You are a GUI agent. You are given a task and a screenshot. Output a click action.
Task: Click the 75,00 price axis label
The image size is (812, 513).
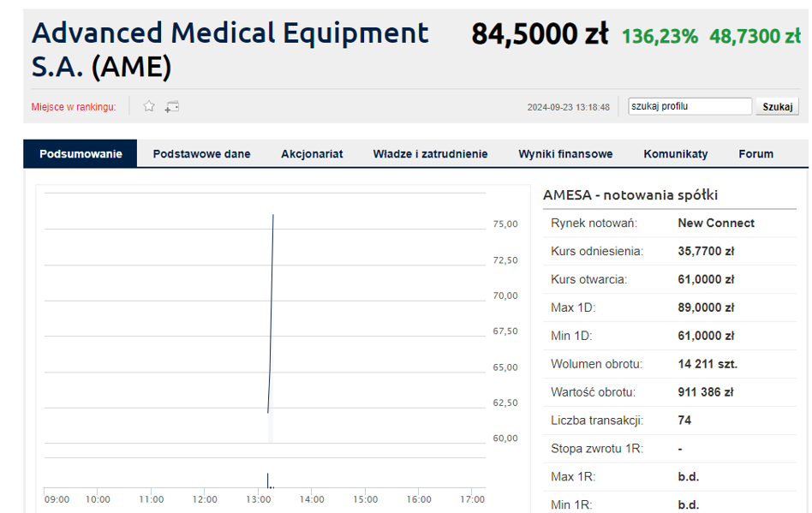[505, 224]
